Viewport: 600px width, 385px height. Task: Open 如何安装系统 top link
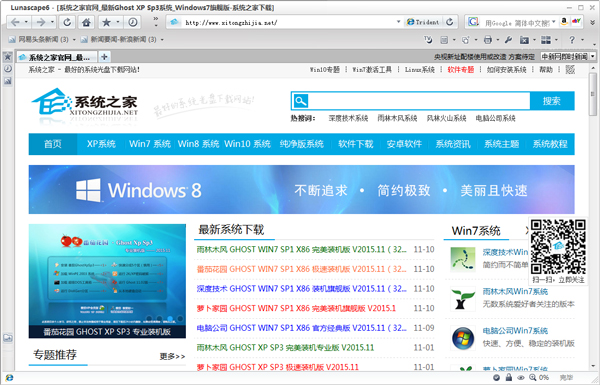(x=507, y=70)
